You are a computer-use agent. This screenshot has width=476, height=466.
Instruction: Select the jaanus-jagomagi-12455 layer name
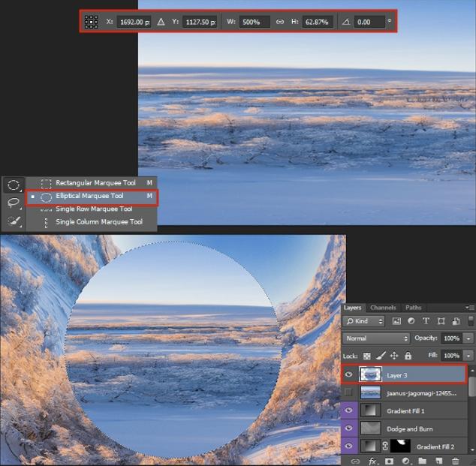[x=421, y=393]
